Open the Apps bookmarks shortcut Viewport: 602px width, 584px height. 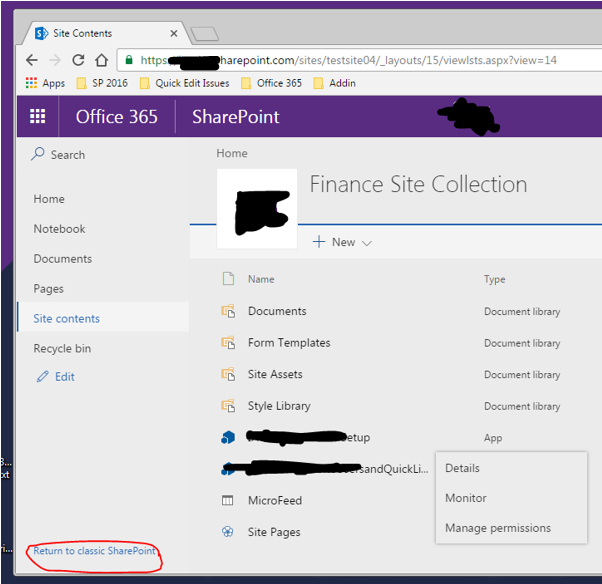click(45, 83)
